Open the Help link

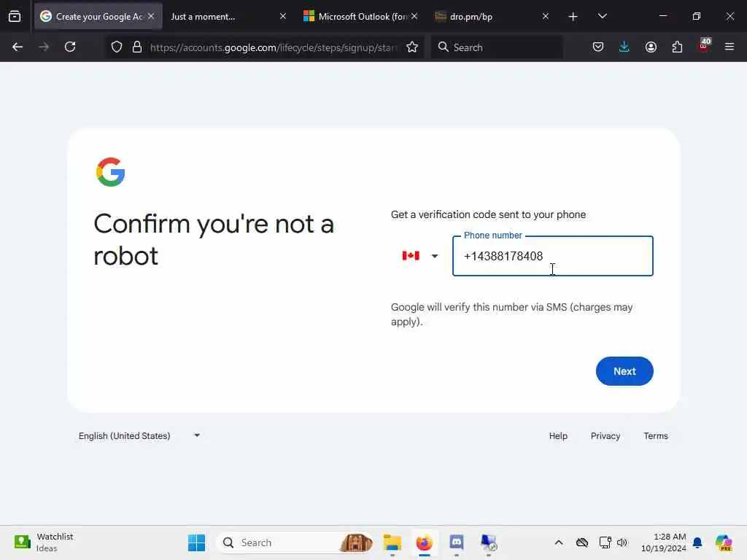pyautogui.click(x=558, y=436)
